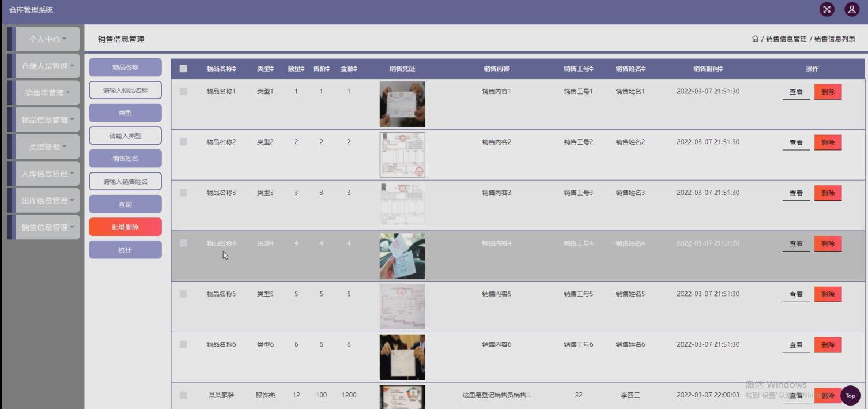Click the home icon in breadcrumb
Image resolution: width=868 pixels, height=409 pixels.
point(755,39)
